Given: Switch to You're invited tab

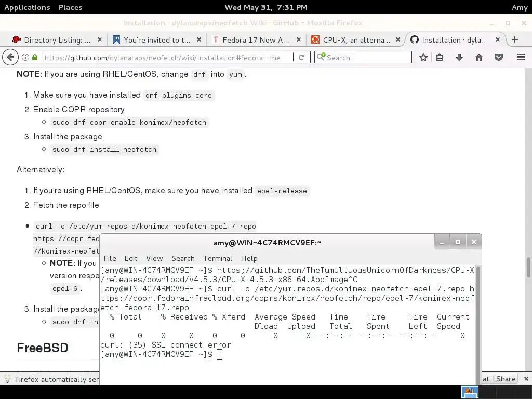Looking at the screenshot, I should pos(156,39).
